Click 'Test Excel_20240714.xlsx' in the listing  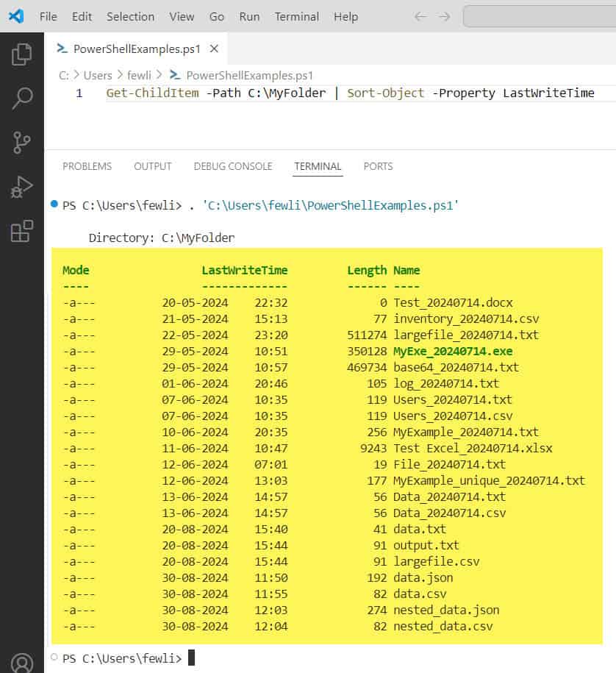pos(473,448)
